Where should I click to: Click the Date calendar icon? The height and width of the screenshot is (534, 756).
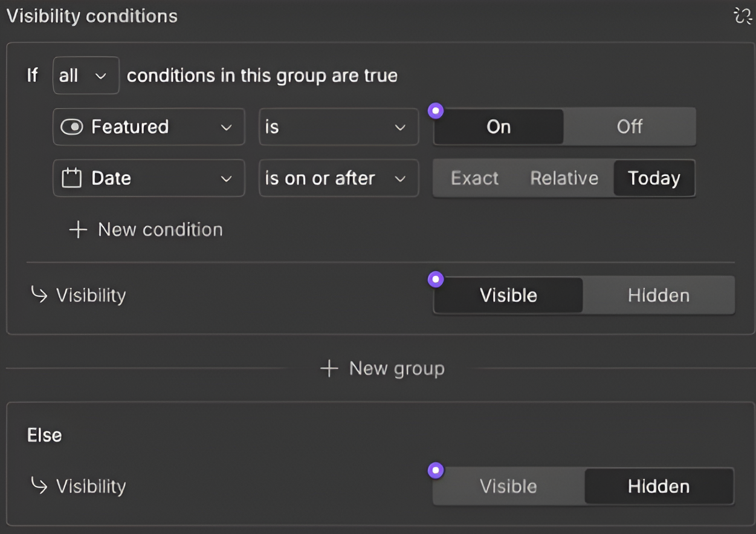pos(71,178)
